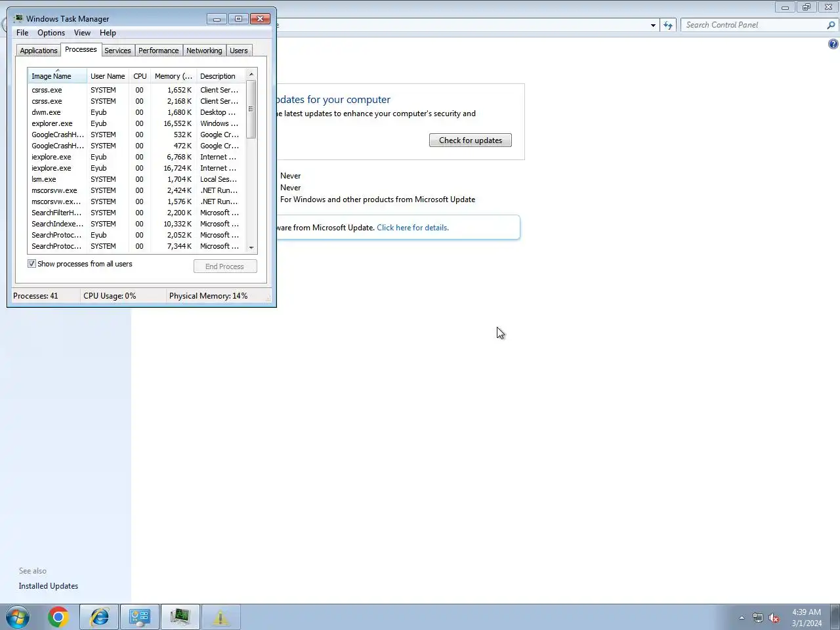
Task: Click the Check for updates button
Action: [x=471, y=140]
